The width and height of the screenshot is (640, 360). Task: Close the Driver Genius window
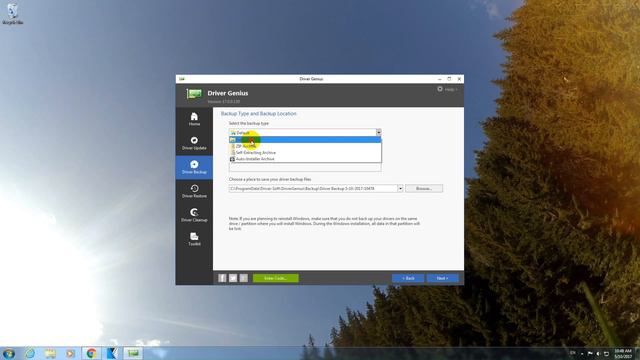pos(459,79)
